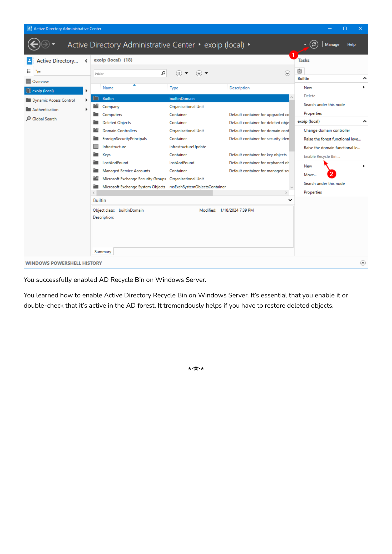
Task: Select the ForeignSecurityPrincipals row
Action: click(190, 138)
